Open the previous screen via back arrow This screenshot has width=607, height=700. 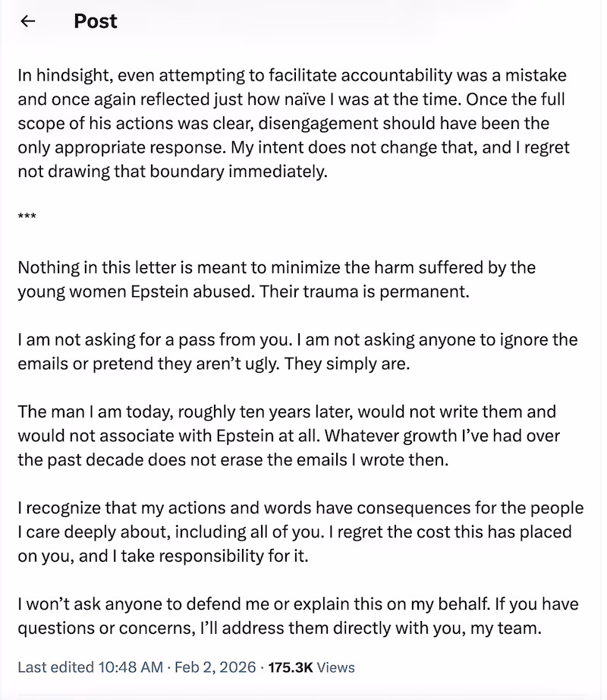tap(27, 21)
